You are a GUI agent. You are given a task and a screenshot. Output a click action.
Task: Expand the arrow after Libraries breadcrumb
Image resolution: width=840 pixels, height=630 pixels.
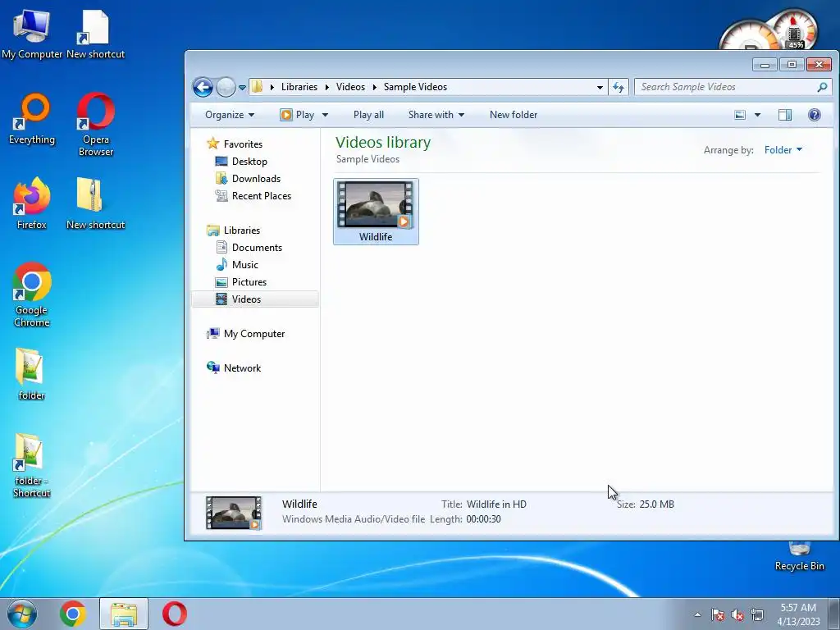tap(326, 87)
